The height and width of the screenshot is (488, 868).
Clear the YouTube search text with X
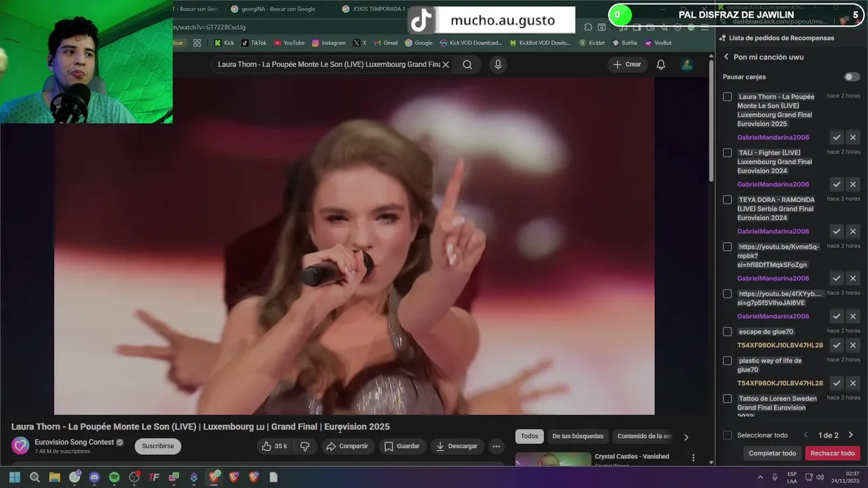coord(446,64)
